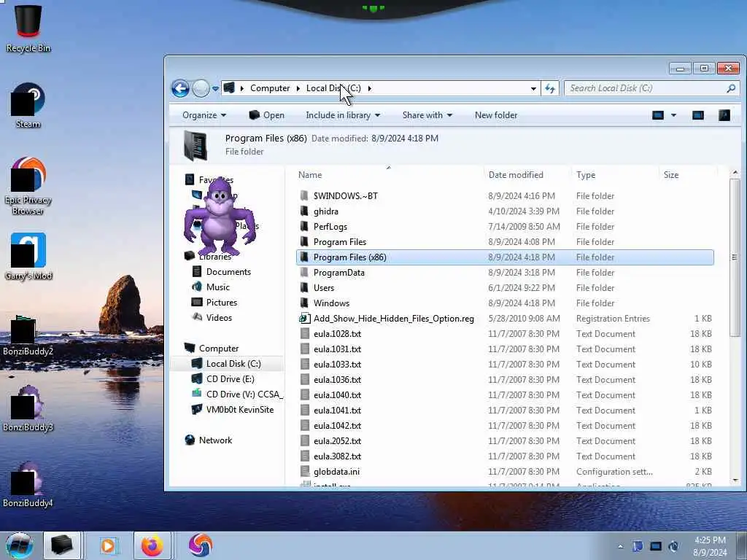The image size is (747, 560).
Task: Open the media player taskbar icon
Action: [x=108, y=545]
